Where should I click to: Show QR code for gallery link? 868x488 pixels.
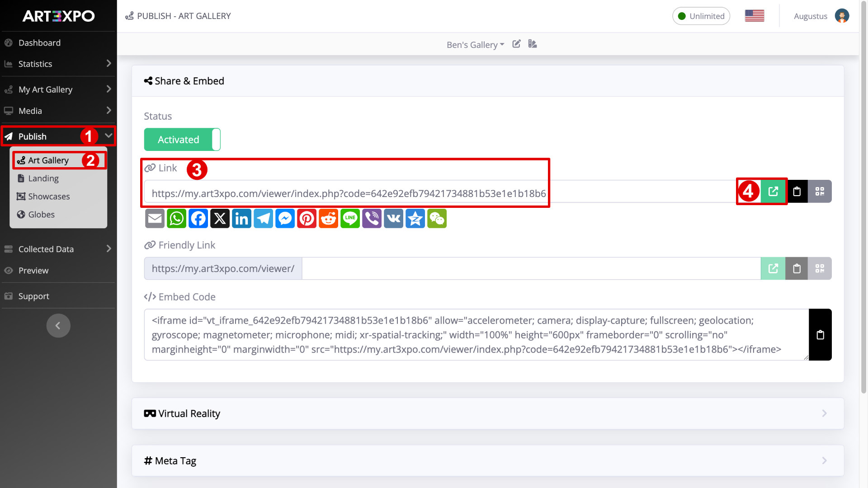click(820, 192)
